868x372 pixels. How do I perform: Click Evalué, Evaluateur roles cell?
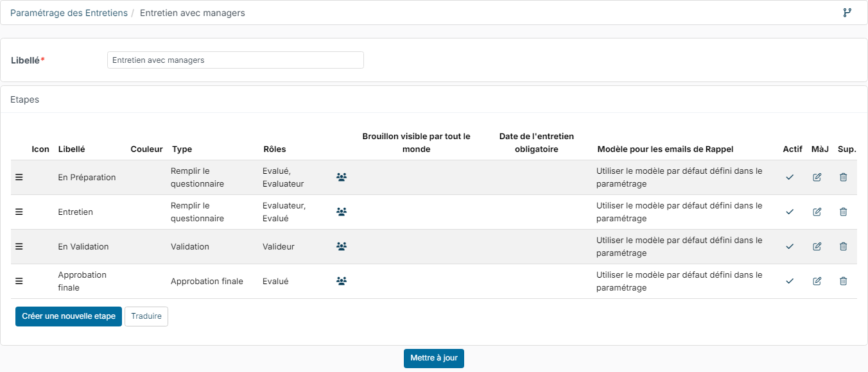(283, 177)
